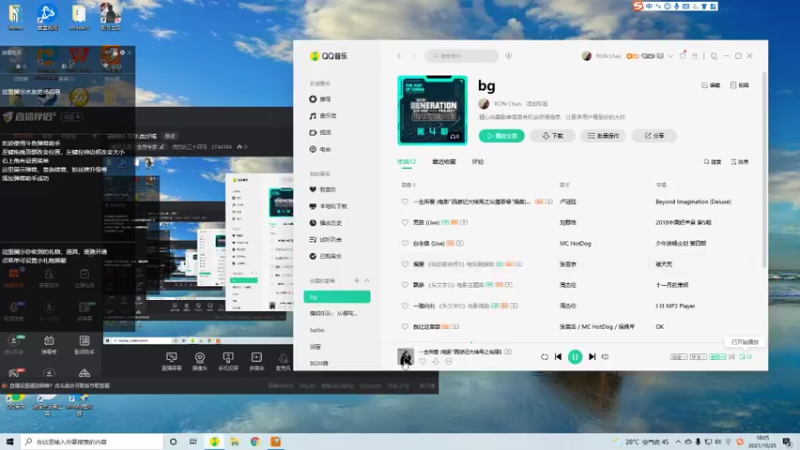Open the RON Chan user avatar
This screenshot has width=800, height=450.
[587, 56]
